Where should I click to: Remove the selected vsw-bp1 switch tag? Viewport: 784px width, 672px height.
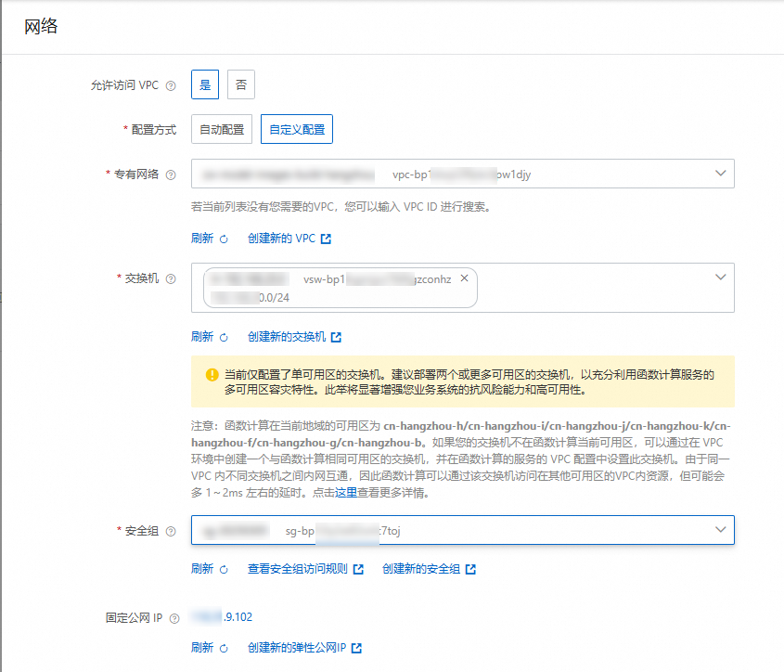(465, 278)
